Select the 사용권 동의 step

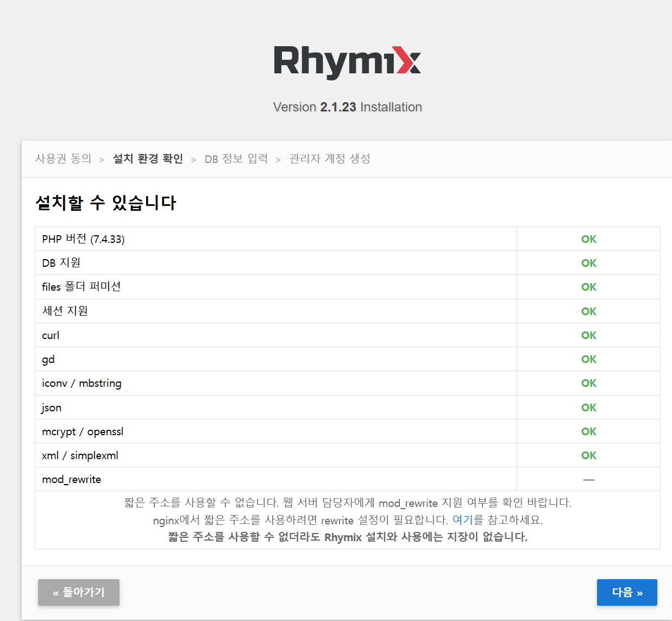[64, 159]
